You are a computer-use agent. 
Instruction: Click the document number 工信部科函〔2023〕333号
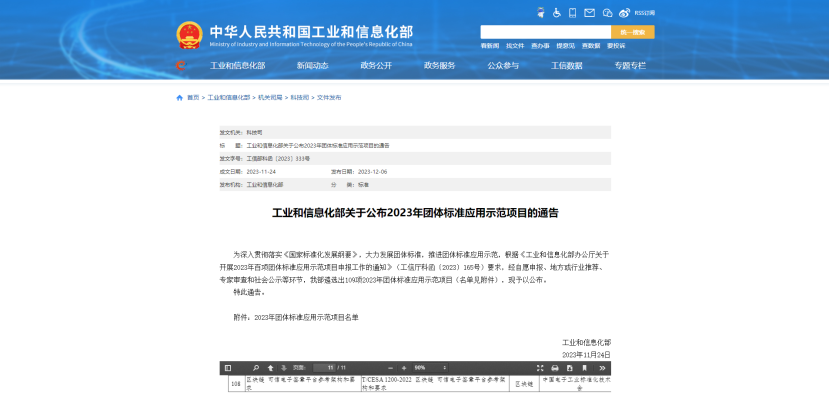(x=278, y=159)
